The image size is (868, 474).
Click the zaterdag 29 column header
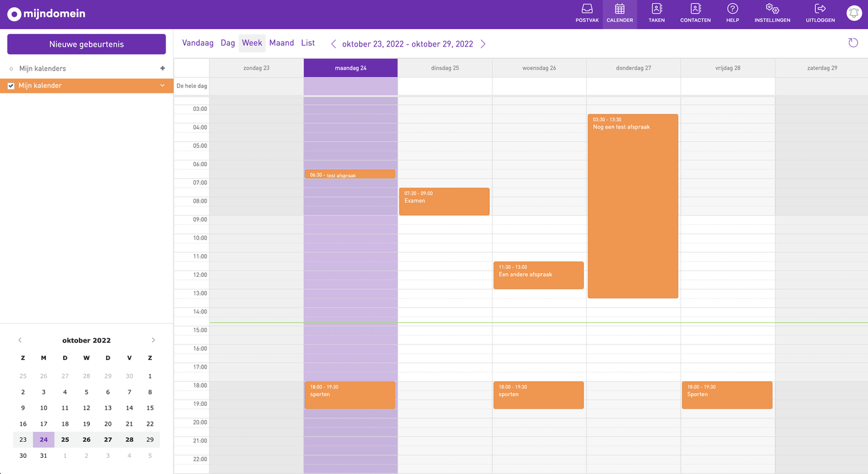tap(821, 68)
